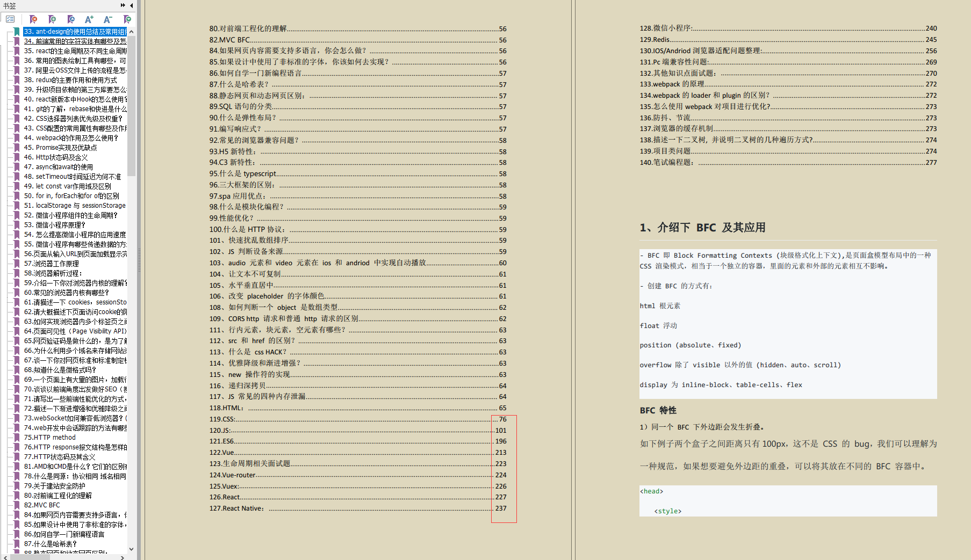Click the 'BFC 特性' subheading

point(658,410)
